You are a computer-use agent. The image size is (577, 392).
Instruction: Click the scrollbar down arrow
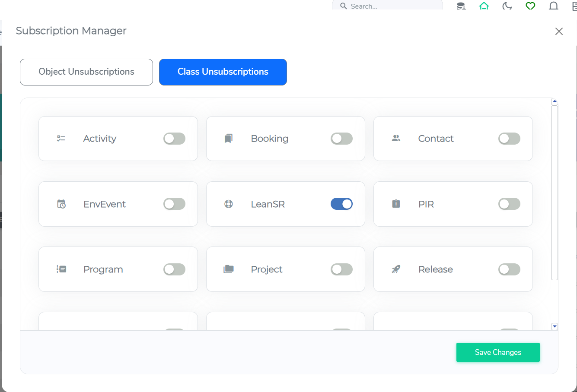[555, 327]
